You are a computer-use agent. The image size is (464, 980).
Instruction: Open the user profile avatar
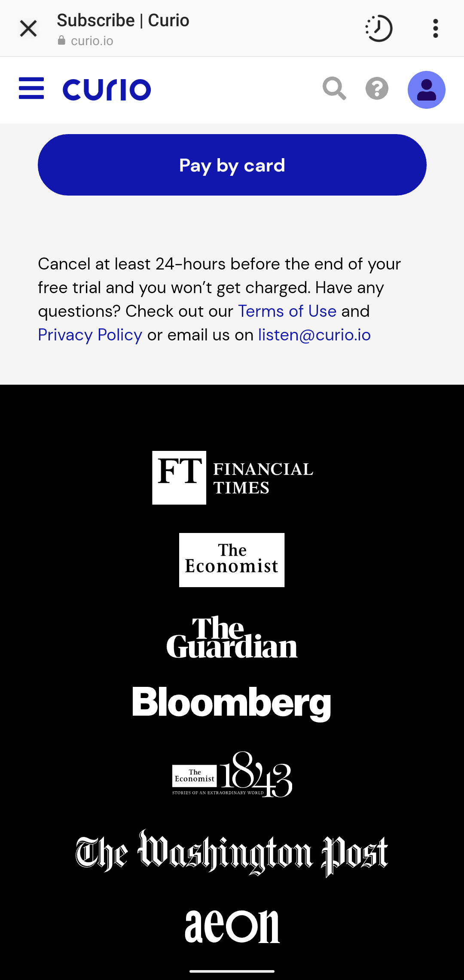[x=426, y=89]
